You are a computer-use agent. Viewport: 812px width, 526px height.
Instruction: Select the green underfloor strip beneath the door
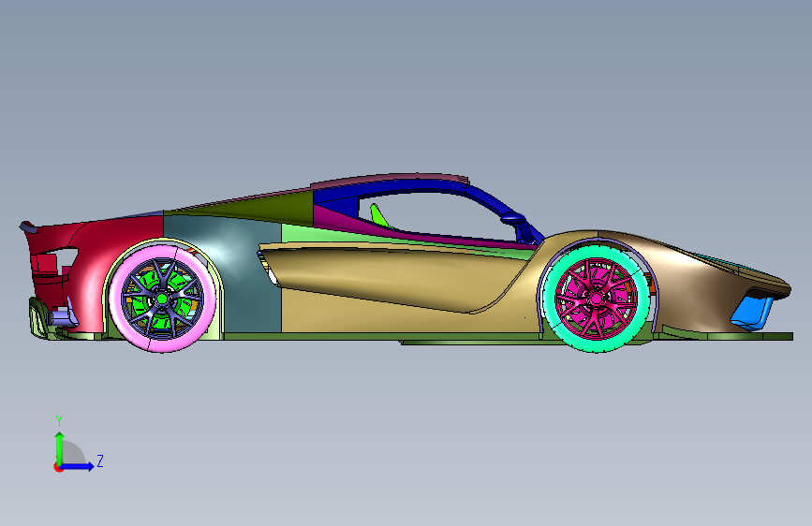[383, 336]
